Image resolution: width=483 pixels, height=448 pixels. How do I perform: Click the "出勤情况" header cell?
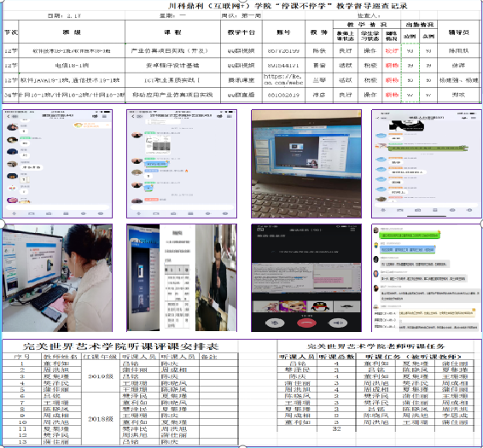[419, 25]
